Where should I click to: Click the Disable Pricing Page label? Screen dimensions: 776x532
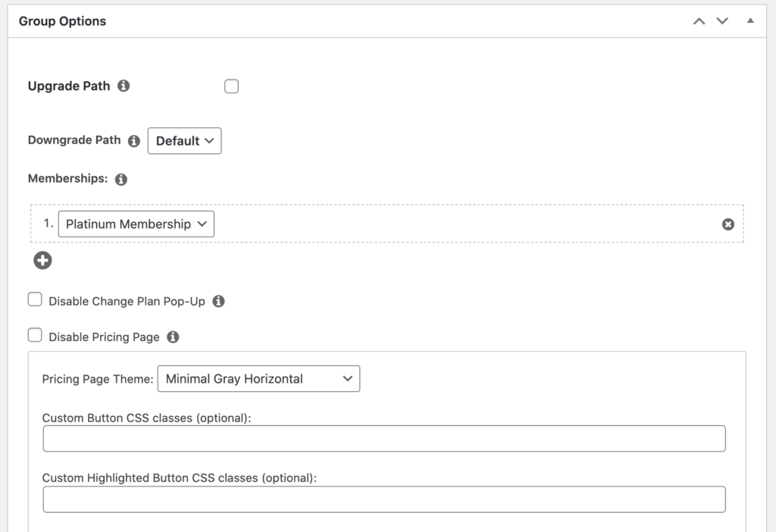point(104,337)
